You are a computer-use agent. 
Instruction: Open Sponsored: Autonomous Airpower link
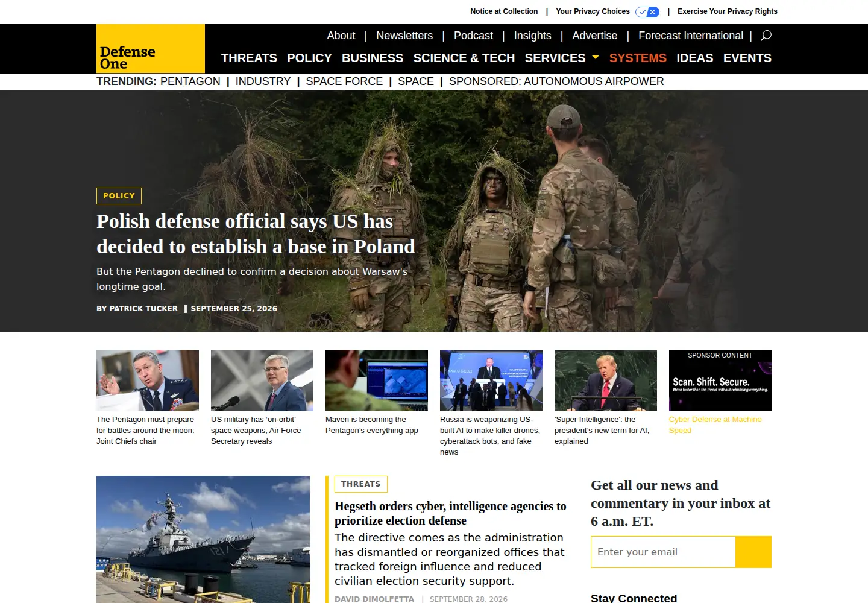click(556, 81)
